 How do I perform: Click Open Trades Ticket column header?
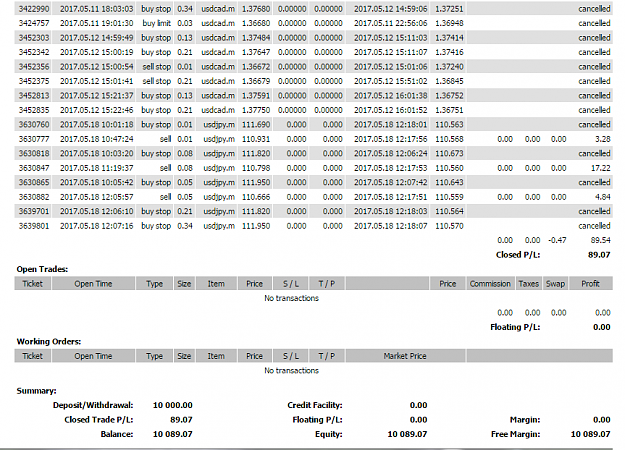pyautogui.click(x=33, y=284)
